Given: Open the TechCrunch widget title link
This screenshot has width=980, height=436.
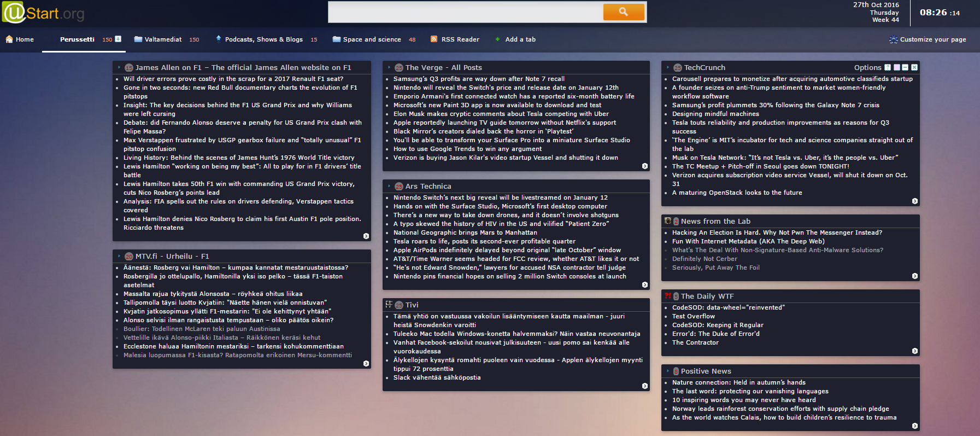Looking at the screenshot, I should pyautogui.click(x=705, y=67).
